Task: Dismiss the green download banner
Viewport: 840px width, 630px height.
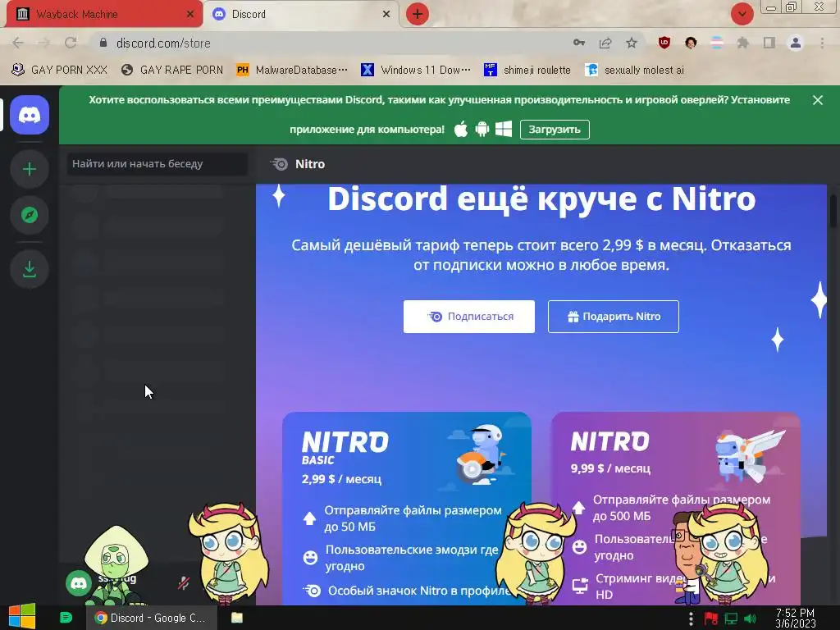Action: (x=818, y=100)
